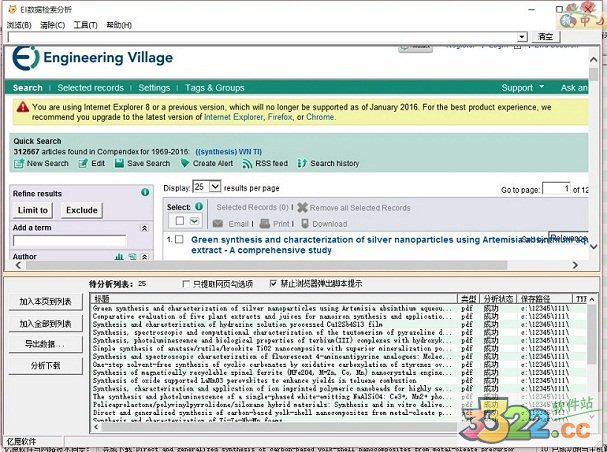The height and width of the screenshot is (452, 607).
Task: Follow the Chrome upgrade link
Action: [320, 117]
